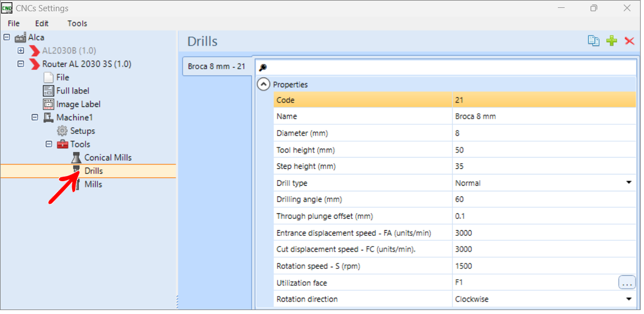Click the copy drill icon in header
Image resolution: width=644 pixels, height=314 pixels.
pyautogui.click(x=593, y=41)
